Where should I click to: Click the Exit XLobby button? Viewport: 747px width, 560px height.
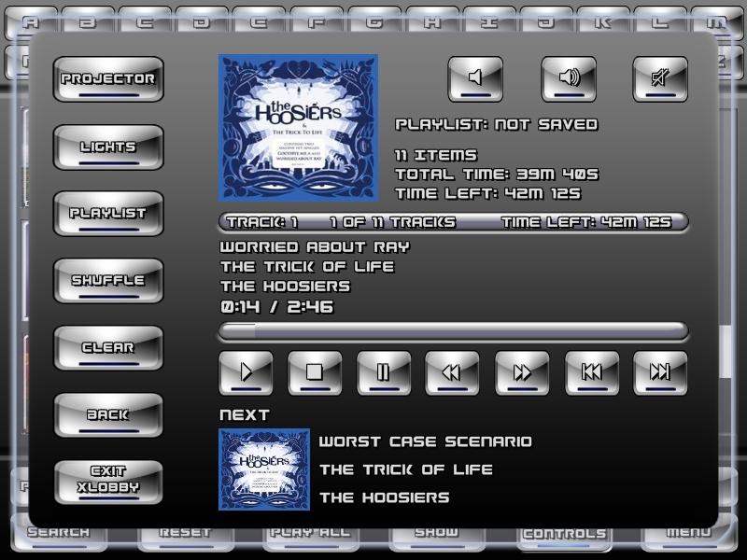pyautogui.click(x=108, y=482)
